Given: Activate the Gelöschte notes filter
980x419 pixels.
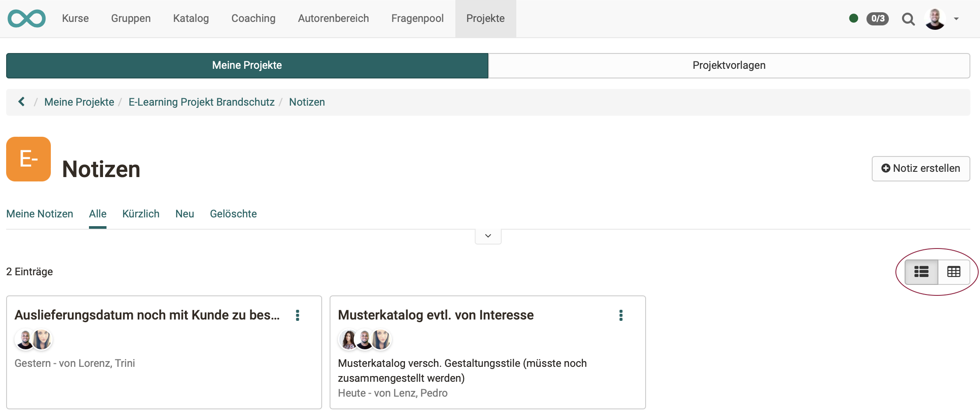Looking at the screenshot, I should click(x=233, y=214).
